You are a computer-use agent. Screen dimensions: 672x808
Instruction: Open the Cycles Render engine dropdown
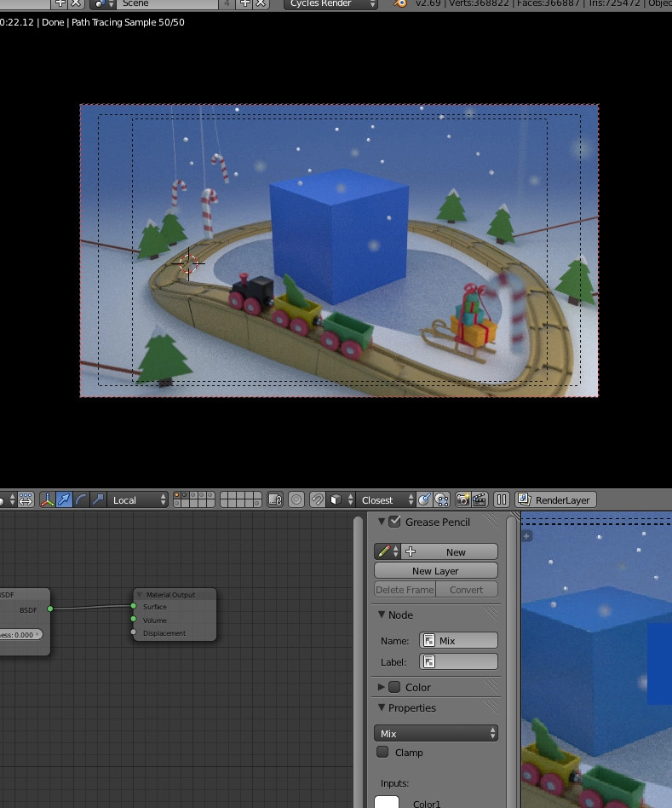pyautogui.click(x=331, y=3)
